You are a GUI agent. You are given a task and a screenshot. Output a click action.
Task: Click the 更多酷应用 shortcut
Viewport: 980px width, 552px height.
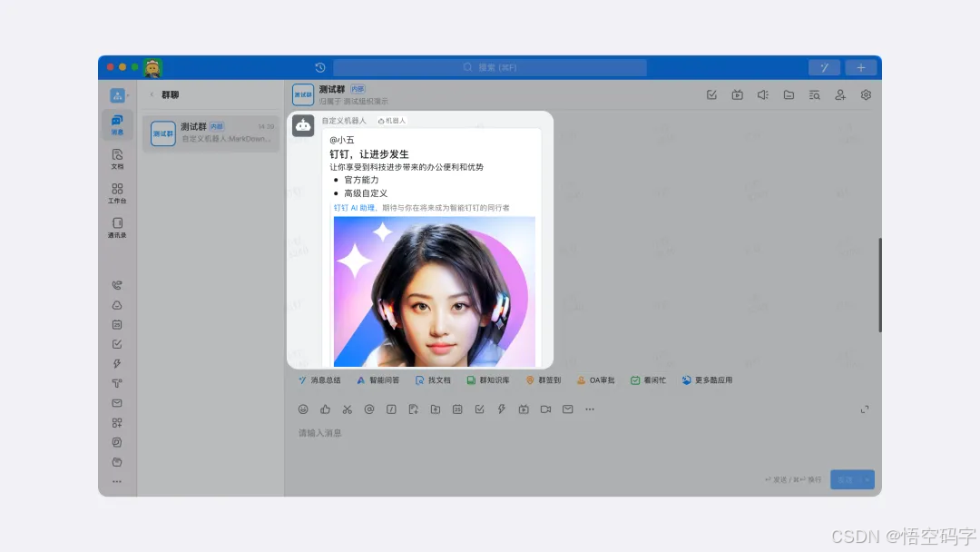(x=707, y=380)
